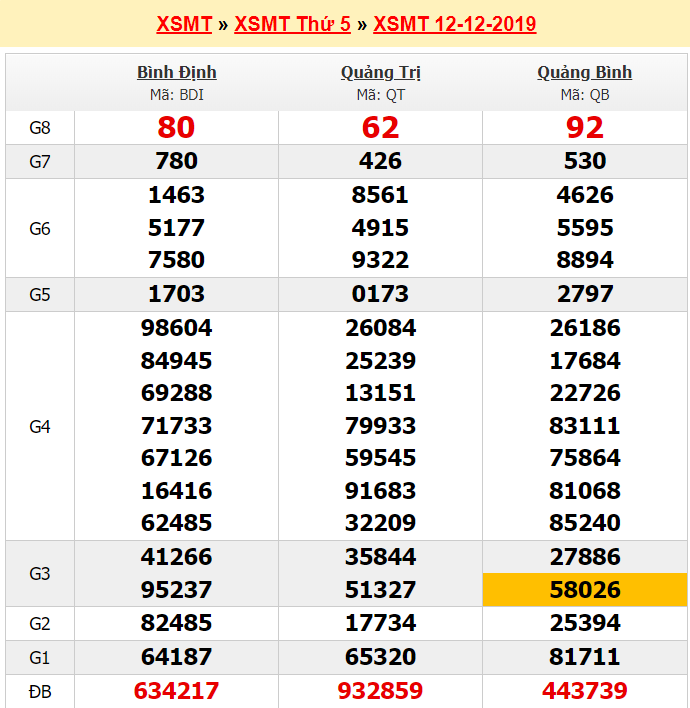Click the highlighted G3 number 58026
This screenshot has width=690, height=708.
pyautogui.click(x=585, y=590)
